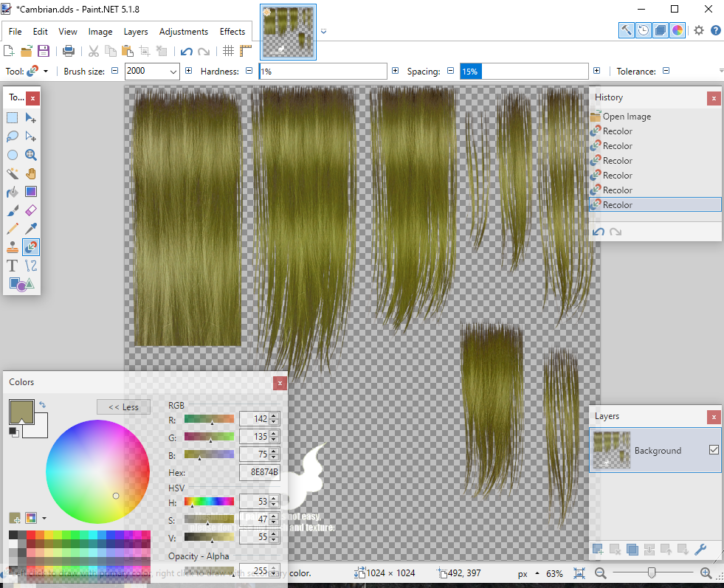Collapse Colors panel with Less button
The width and height of the screenshot is (724, 588).
123,407
